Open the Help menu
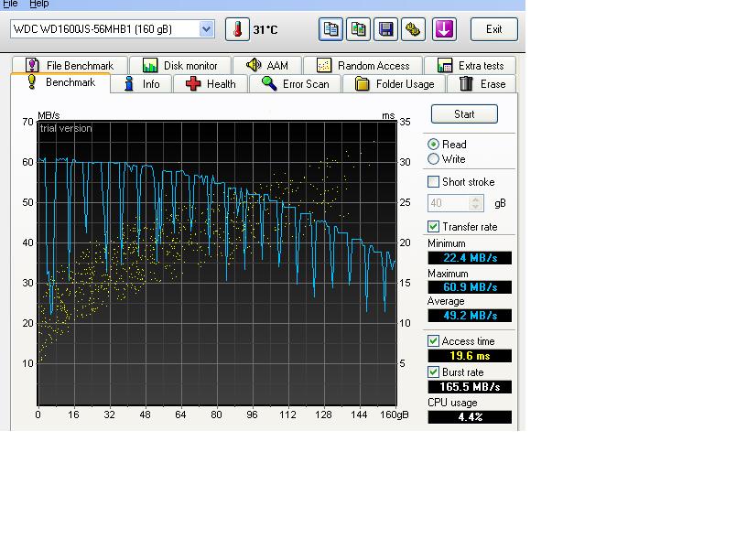The height and width of the screenshot is (560, 747). click(x=39, y=5)
